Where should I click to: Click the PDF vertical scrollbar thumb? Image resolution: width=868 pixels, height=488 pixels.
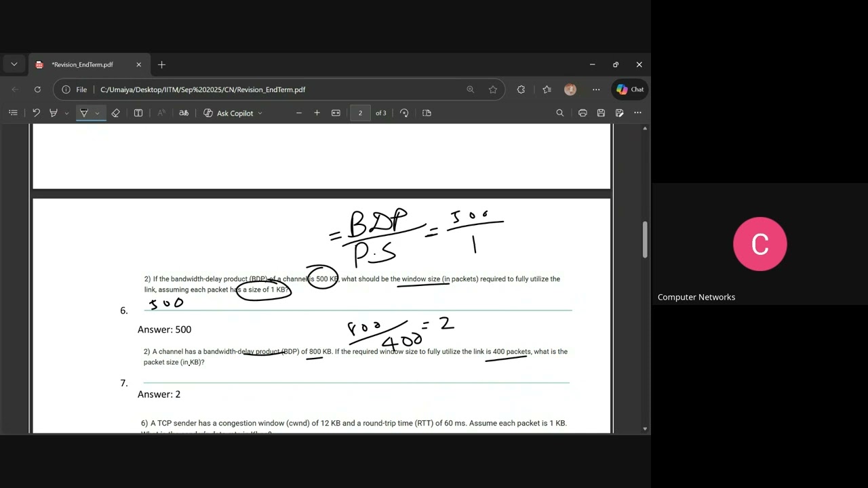(645, 240)
